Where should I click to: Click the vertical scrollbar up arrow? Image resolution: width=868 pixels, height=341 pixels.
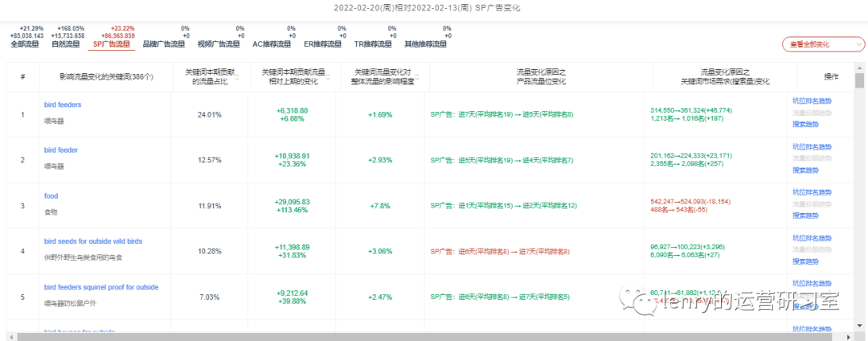point(860,67)
